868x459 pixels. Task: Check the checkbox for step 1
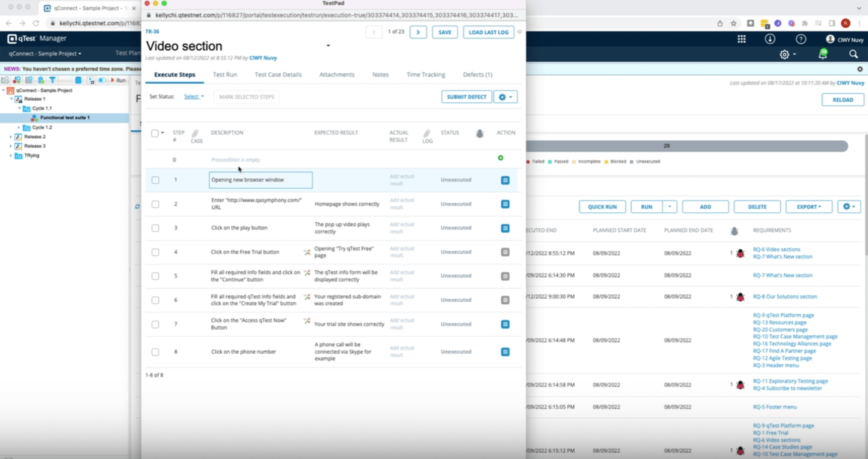coord(155,180)
